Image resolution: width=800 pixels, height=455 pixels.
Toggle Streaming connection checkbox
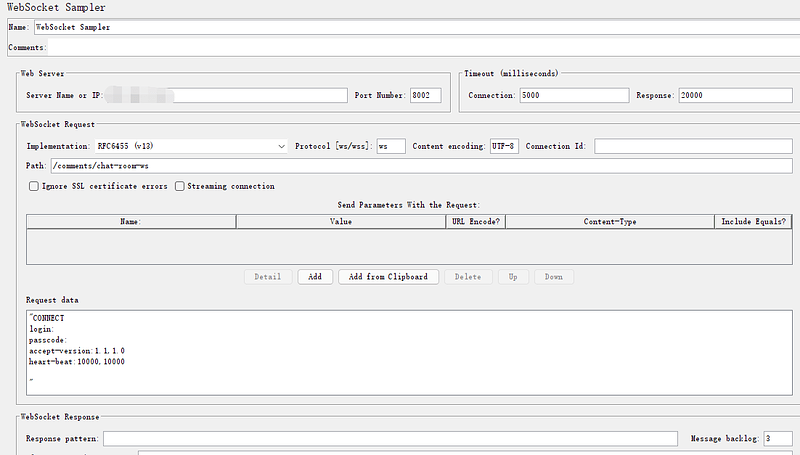click(180, 186)
